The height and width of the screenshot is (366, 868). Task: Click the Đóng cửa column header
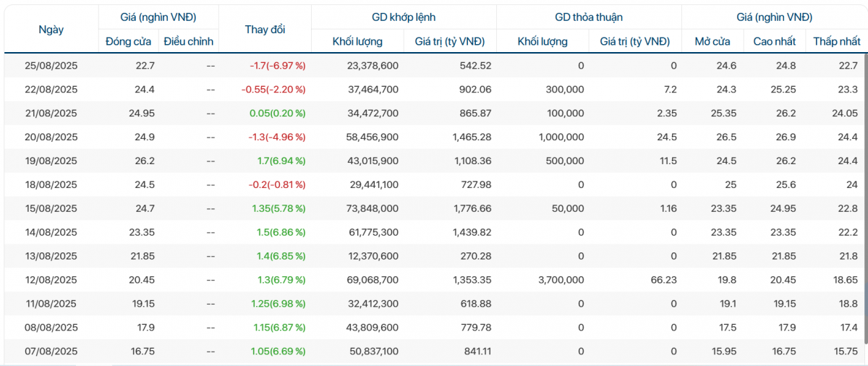[128, 41]
